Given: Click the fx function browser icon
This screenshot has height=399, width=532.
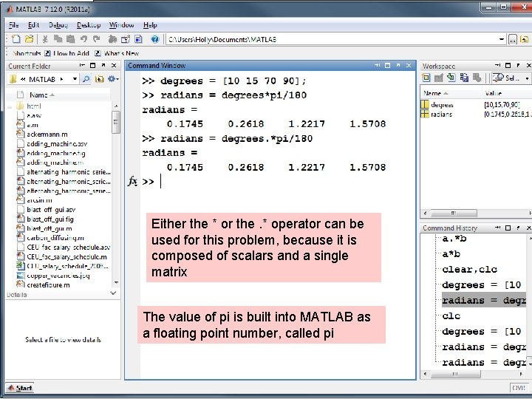Looking at the screenshot, I should (132, 181).
